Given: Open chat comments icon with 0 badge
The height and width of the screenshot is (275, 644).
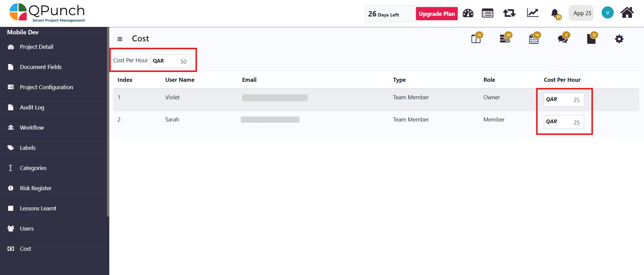Looking at the screenshot, I should click(563, 38).
